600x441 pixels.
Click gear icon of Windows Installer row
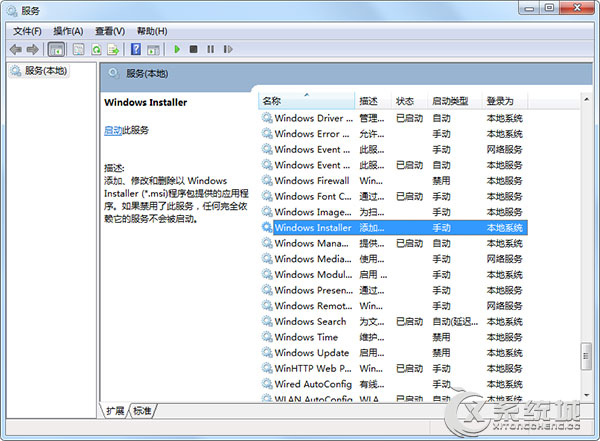point(267,227)
